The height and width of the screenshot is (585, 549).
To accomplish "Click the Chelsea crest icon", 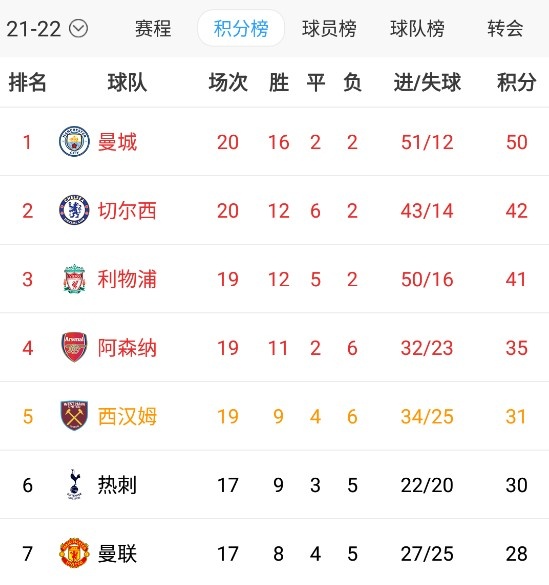I will [x=74, y=210].
